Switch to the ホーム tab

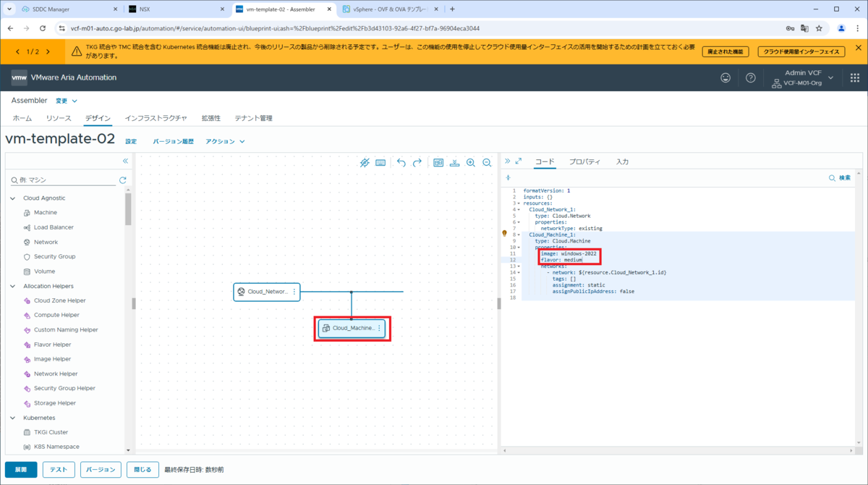pos(22,118)
